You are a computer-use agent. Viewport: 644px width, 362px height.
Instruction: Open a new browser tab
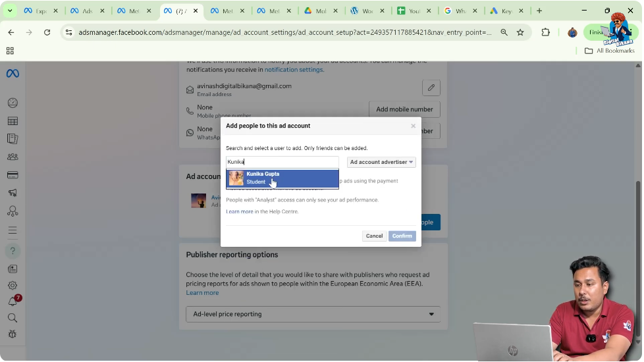pos(539,11)
